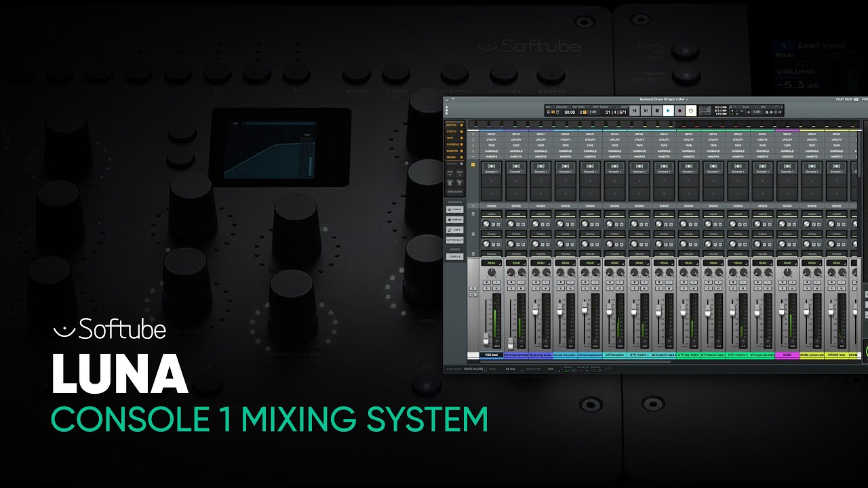Image resolution: width=868 pixels, height=488 pixels.
Task: Click the trash icon below CLOSE chevron
Action: [x=459, y=184]
